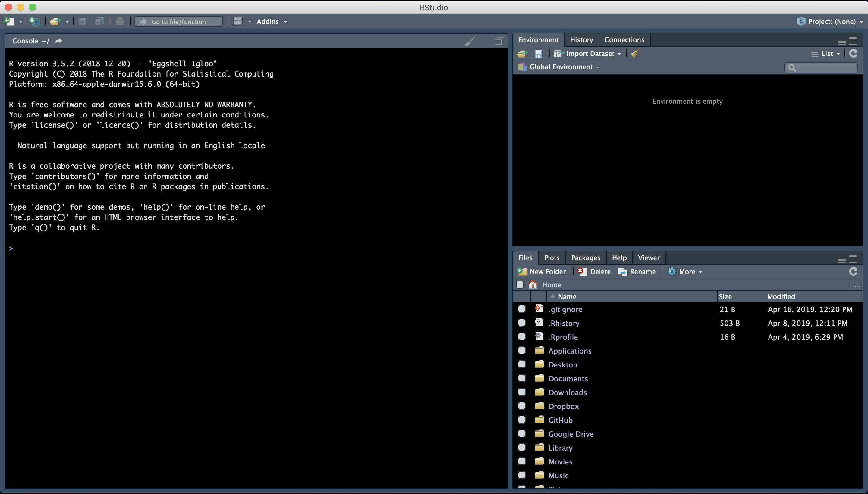Open the Addins dropdown menu
The height and width of the screenshot is (494, 868).
click(272, 22)
